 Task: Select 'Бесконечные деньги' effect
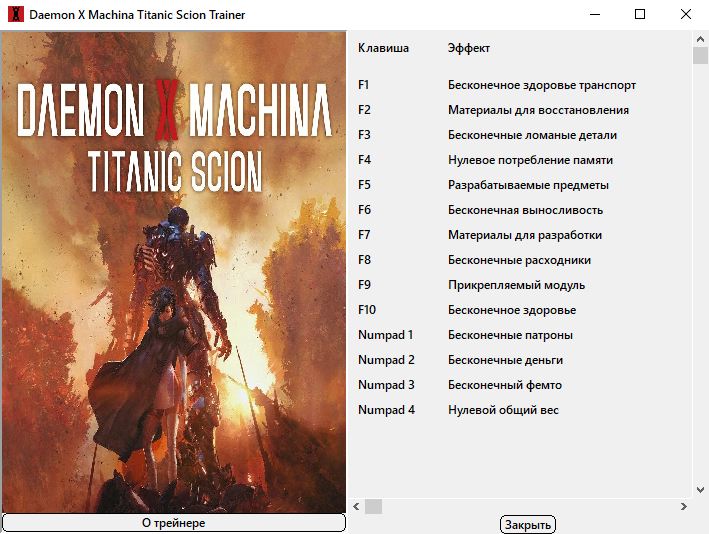click(505, 360)
